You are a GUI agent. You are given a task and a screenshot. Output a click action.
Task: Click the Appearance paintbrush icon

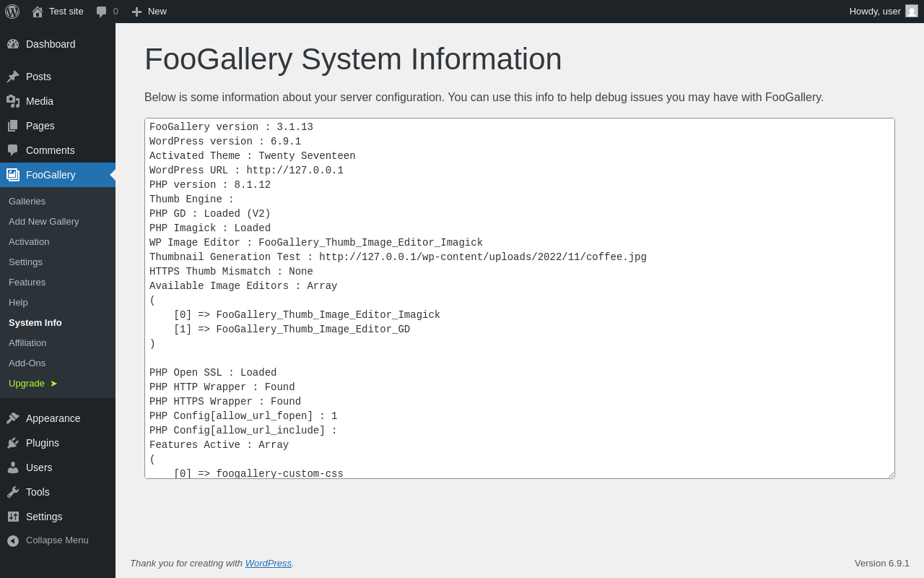(13, 418)
